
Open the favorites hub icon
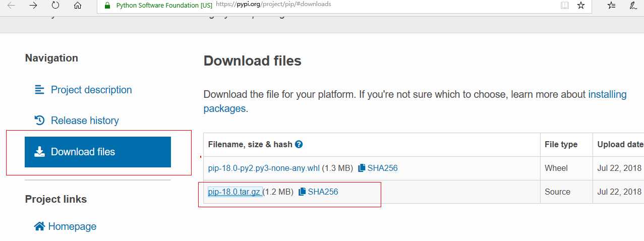pos(611,6)
